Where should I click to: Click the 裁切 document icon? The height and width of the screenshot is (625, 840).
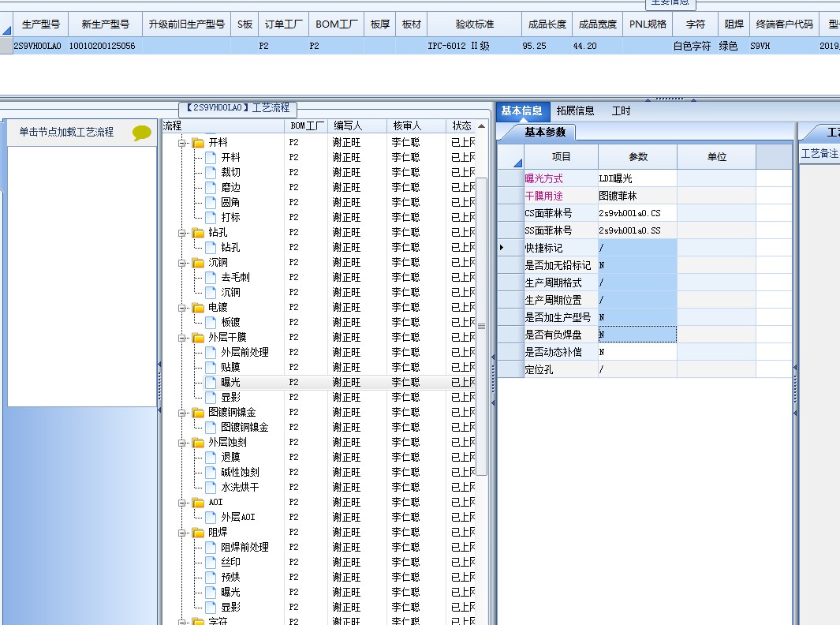click(x=211, y=172)
